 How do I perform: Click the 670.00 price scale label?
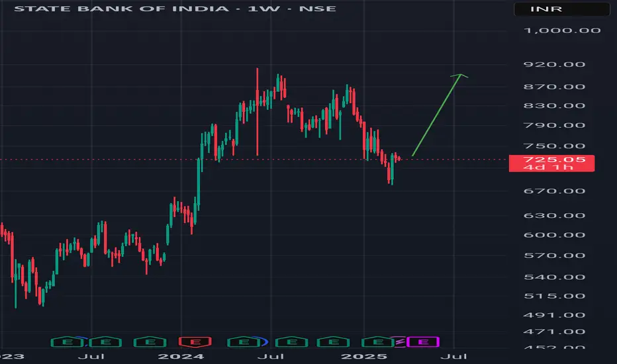pyautogui.click(x=554, y=191)
